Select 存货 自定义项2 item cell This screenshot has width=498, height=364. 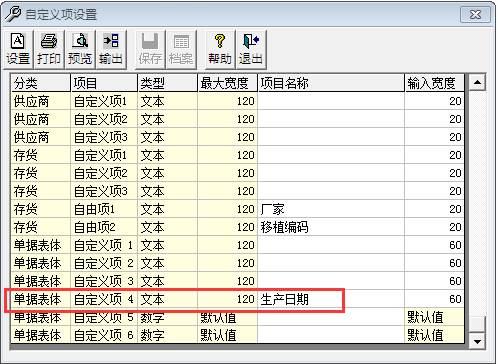coord(104,173)
